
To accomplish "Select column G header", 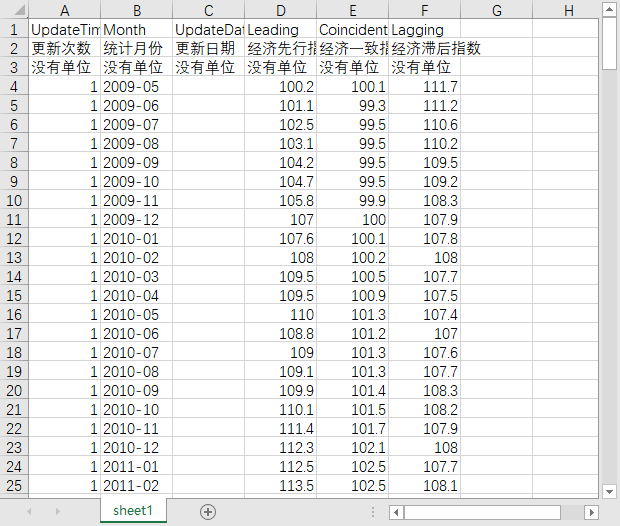I will point(497,10).
